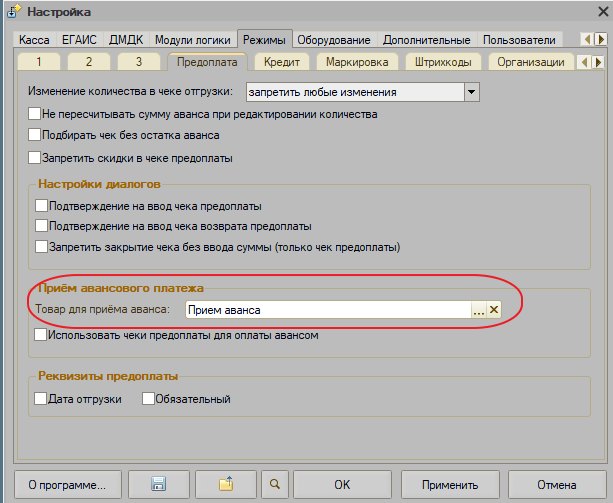Open the Касса tab
Image resolution: width=613 pixels, height=503 pixels.
(34, 40)
